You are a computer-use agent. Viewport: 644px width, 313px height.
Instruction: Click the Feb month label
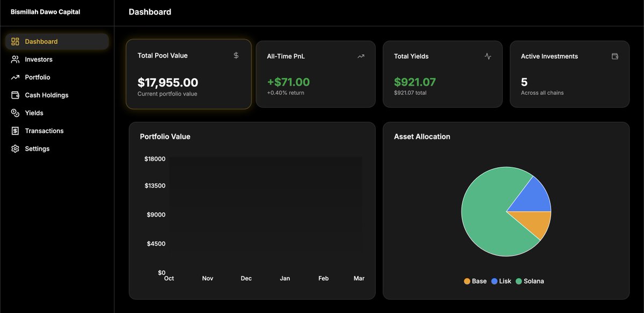[x=324, y=279]
